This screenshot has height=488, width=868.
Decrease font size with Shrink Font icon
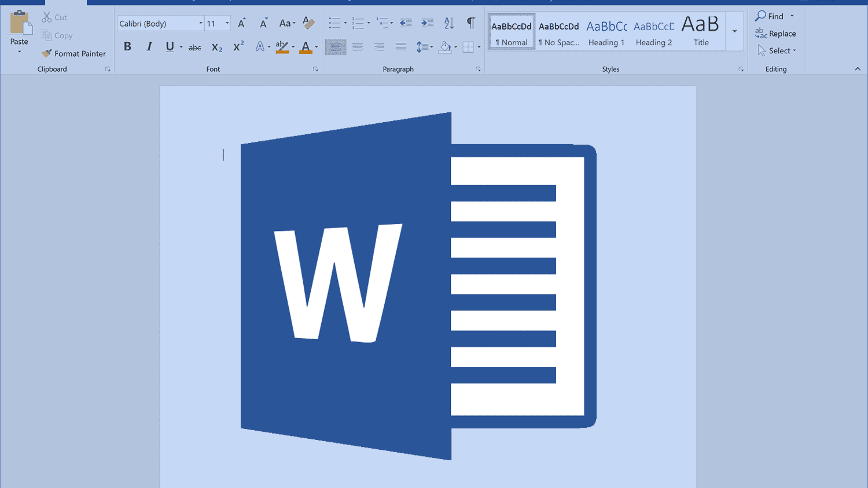[x=263, y=23]
